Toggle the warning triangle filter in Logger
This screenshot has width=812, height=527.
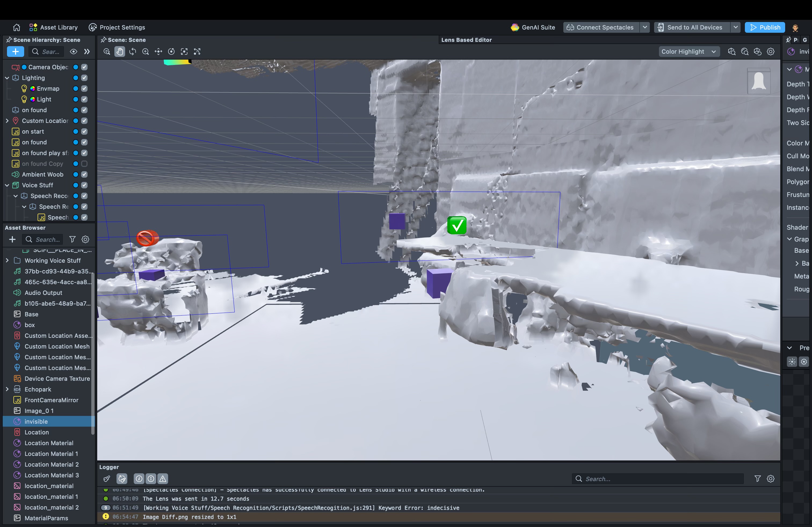pyautogui.click(x=163, y=479)
